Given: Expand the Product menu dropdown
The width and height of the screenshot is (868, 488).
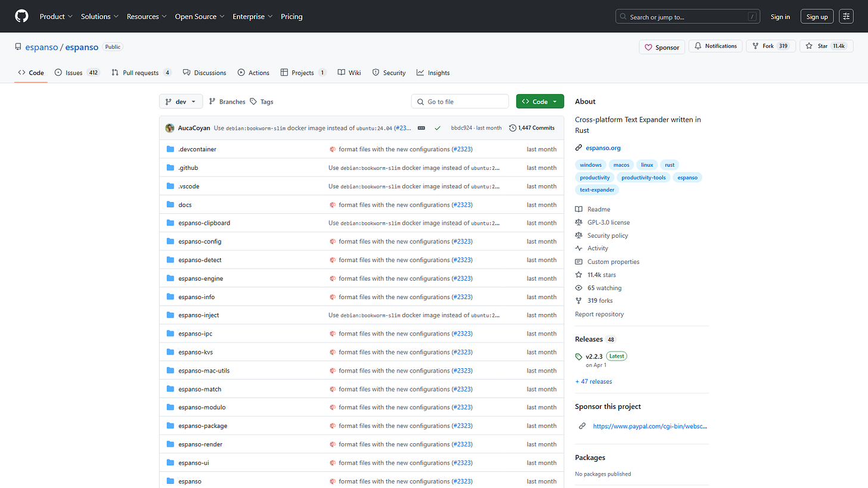Looking at the screenshot, I should pyautogui.click(x=56, y=17).
